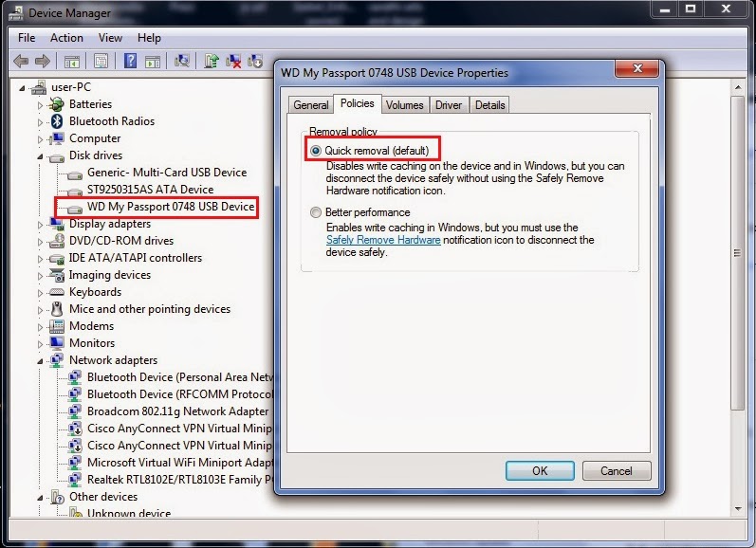Image resolution: width=756 pixels, height=548 pixels.
Task: Select the Better performance radio button
Action: tap(315, 212)
